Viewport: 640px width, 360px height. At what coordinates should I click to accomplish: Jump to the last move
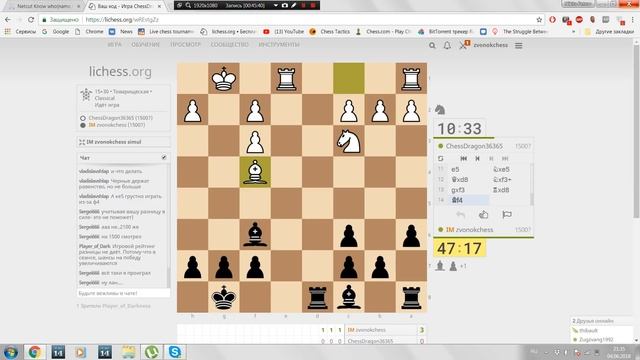pos(505,158)
